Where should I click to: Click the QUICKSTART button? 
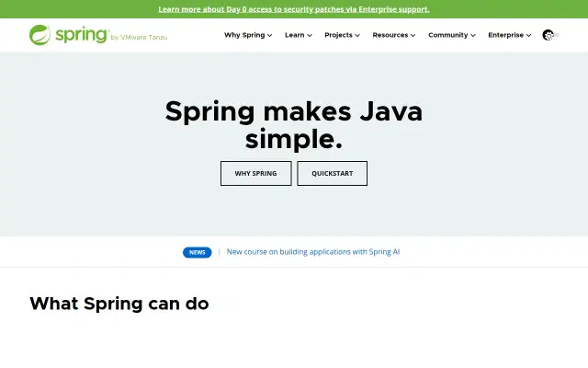(x=333, y=173)
